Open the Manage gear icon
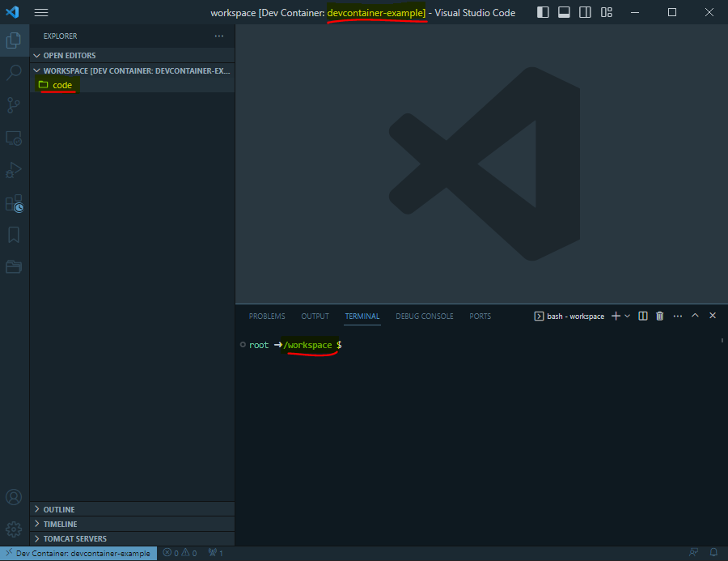The image size is (728, 561). 14,529
